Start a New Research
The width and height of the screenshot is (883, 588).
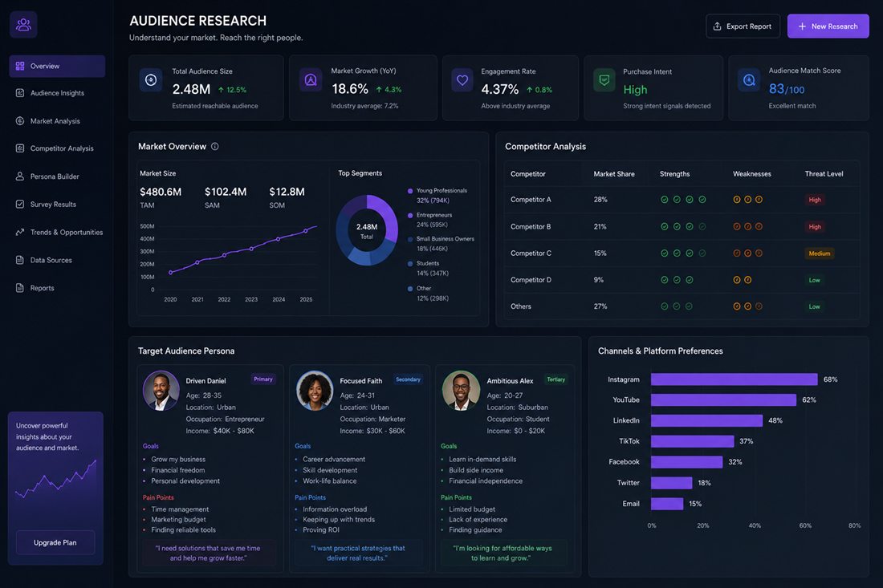tap(828, 26)
